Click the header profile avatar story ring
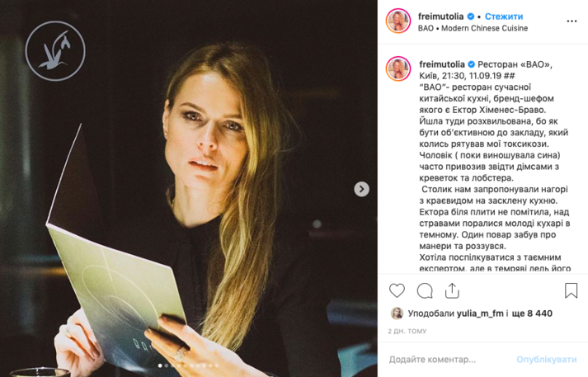The width and height of the screenshot is (588, 377). coord(398,21)
